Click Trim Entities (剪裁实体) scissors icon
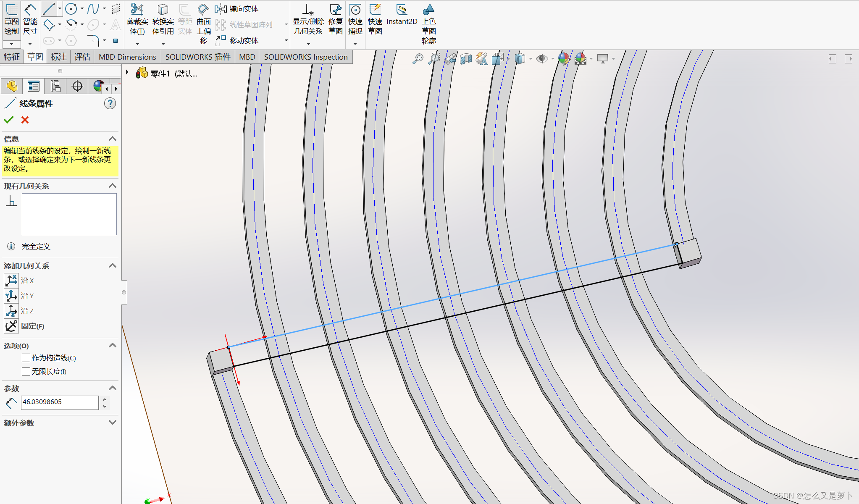859x504 pixels. (x=137, y=9)
